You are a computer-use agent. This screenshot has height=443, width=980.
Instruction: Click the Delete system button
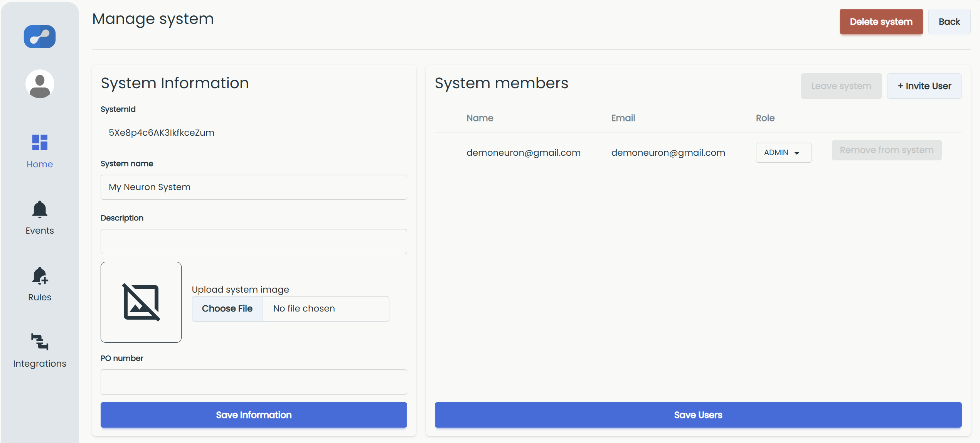(881, 22)
